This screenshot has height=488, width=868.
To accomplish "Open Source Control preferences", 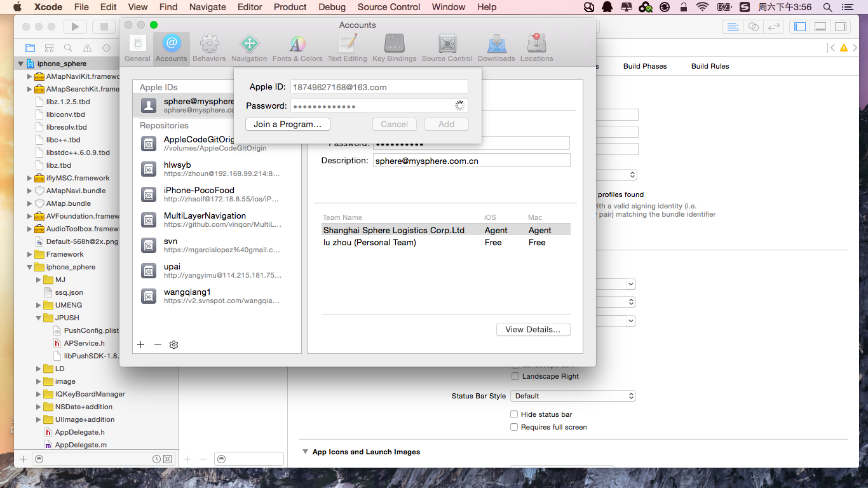I will (x=447, y=48).
